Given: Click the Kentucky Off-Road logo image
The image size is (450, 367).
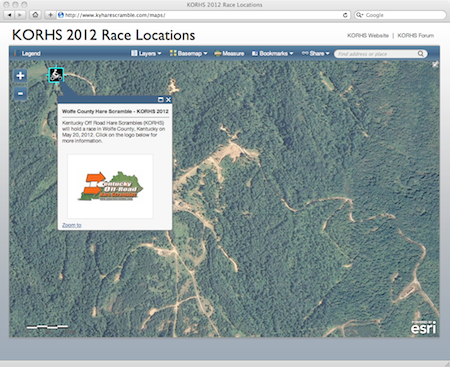Looking at the screenshot, I should click(x=110, y=186).
